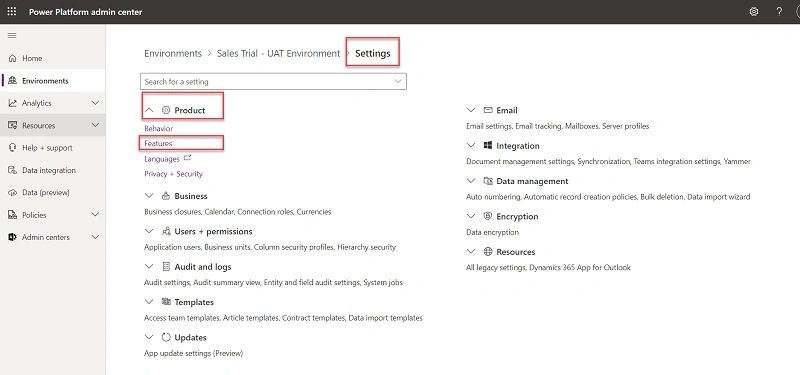Click the Updates refresh icon
800x375 pixels.
pyautogui.click(x=166, y=337)
